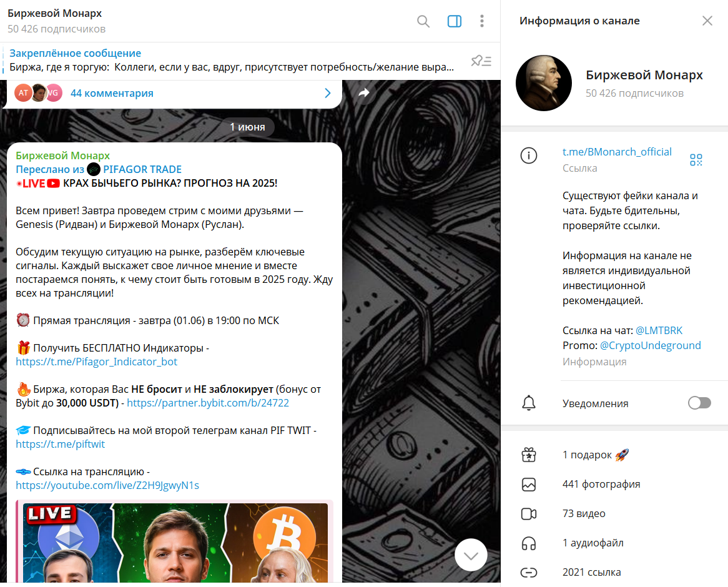Expand comments with the chevron arrow

pos(327,93)
